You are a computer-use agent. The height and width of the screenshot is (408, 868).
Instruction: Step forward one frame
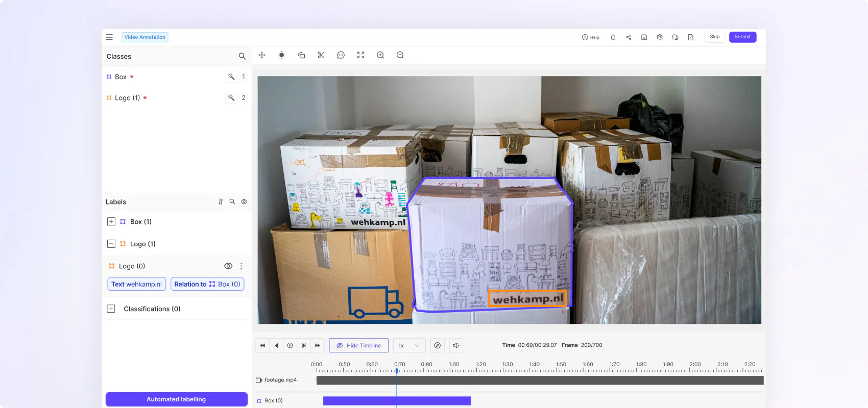tap(304, 345)
